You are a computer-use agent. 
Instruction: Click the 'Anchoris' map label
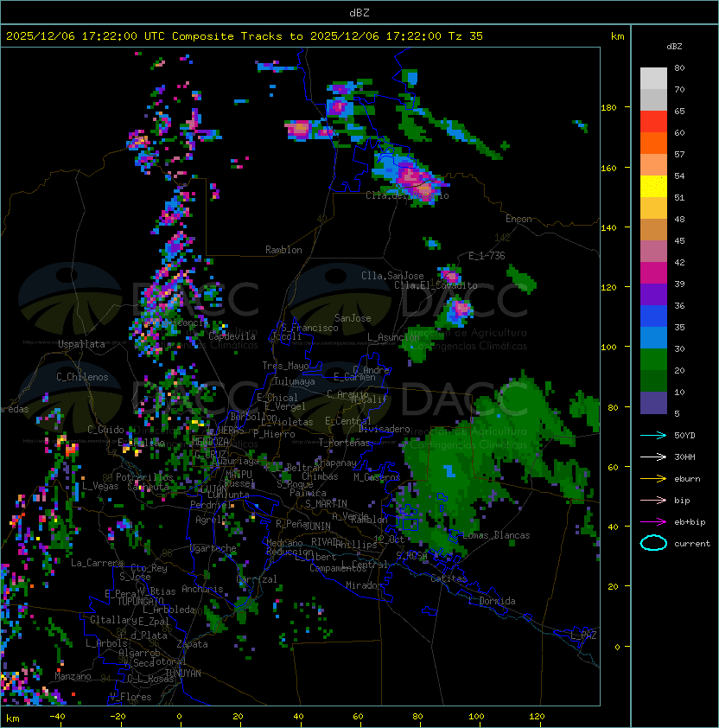pyautogui.click(x=202, y=589)
